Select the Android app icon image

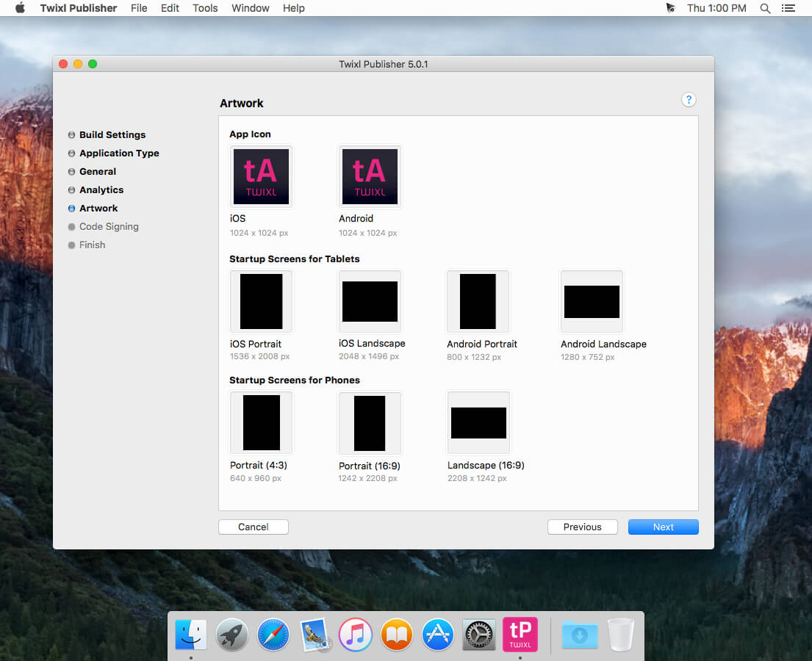[370, 177]
